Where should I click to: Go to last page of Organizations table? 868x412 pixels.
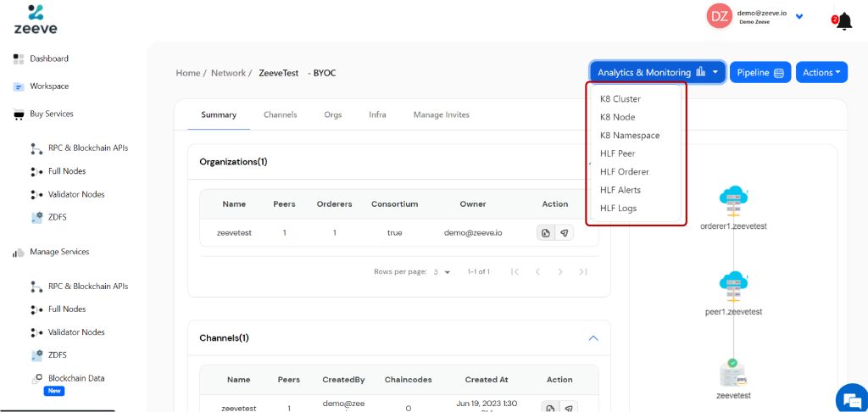click(x=583, y=272)
